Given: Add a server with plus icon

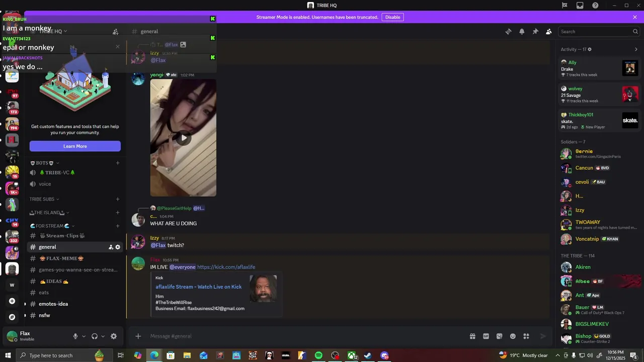Looking at the screenshot, I should (x=12, y=301).
